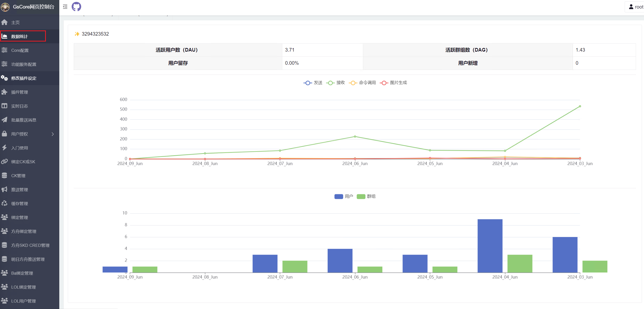Go to 功能服务配置

pos(30,64)
